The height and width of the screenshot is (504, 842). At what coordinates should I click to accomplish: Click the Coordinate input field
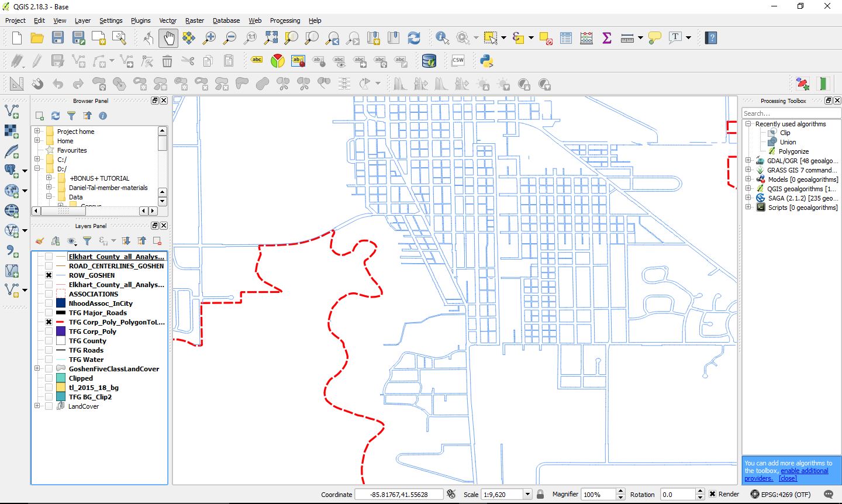(399, 494)
